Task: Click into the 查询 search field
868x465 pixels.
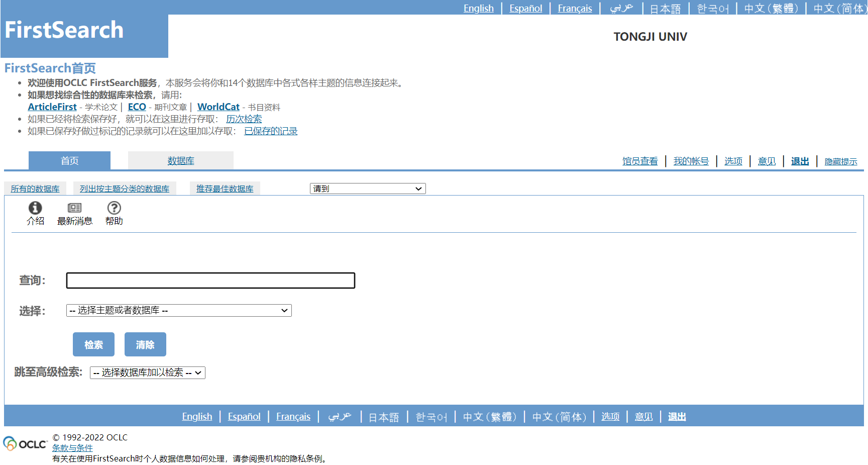Action: click(x=210, y=281)
